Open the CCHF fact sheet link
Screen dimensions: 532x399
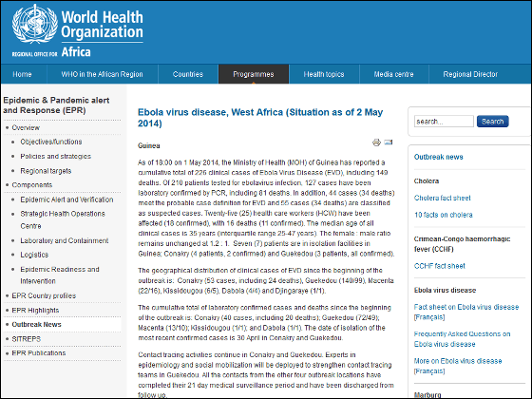click(x=439, y=266)
